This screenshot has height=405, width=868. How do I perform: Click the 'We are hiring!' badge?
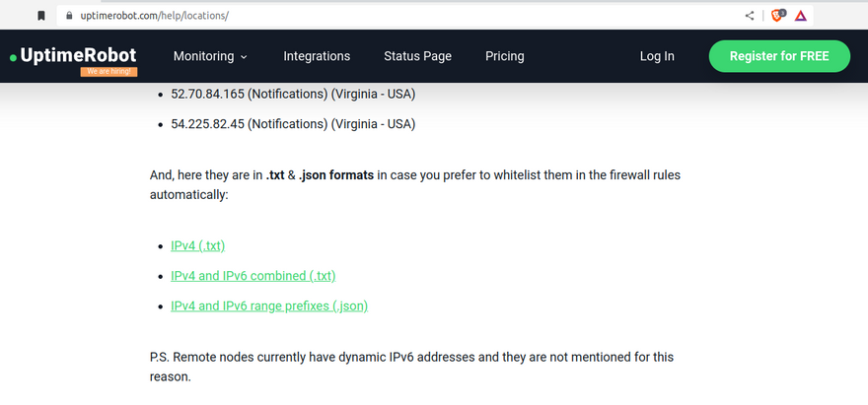tap(109, 72)
